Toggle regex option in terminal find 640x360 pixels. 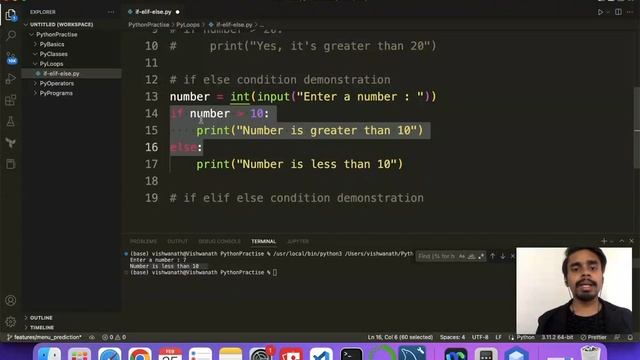481,256
